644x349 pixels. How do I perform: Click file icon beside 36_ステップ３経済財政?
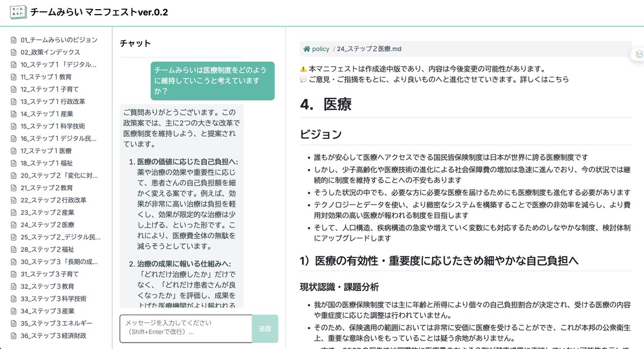[x=14, y=336]
